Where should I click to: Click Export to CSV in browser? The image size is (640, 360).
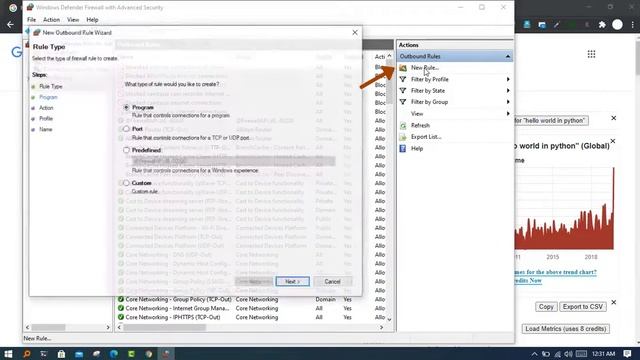point(582,307)
